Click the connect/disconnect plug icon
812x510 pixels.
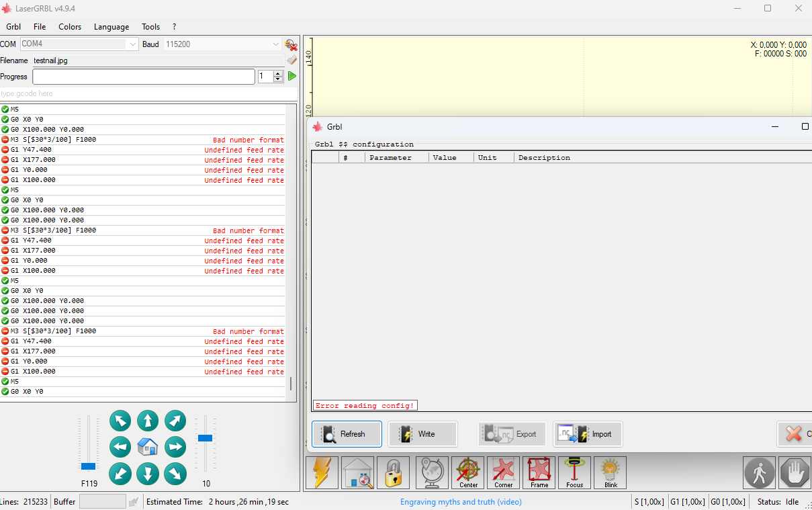pos(291,45)
